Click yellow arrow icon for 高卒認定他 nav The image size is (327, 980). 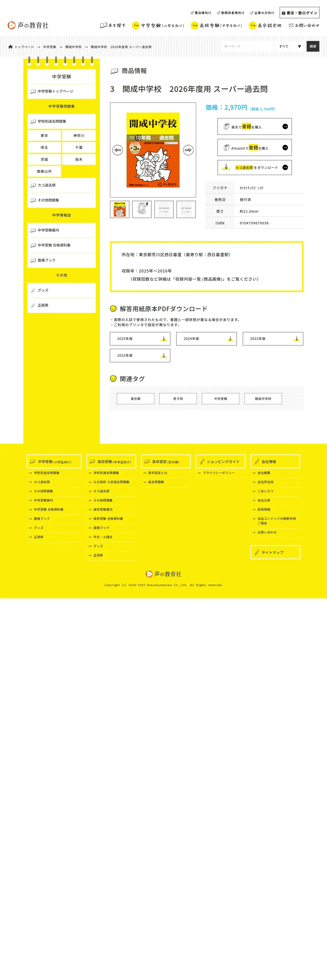tap(252, 25)
